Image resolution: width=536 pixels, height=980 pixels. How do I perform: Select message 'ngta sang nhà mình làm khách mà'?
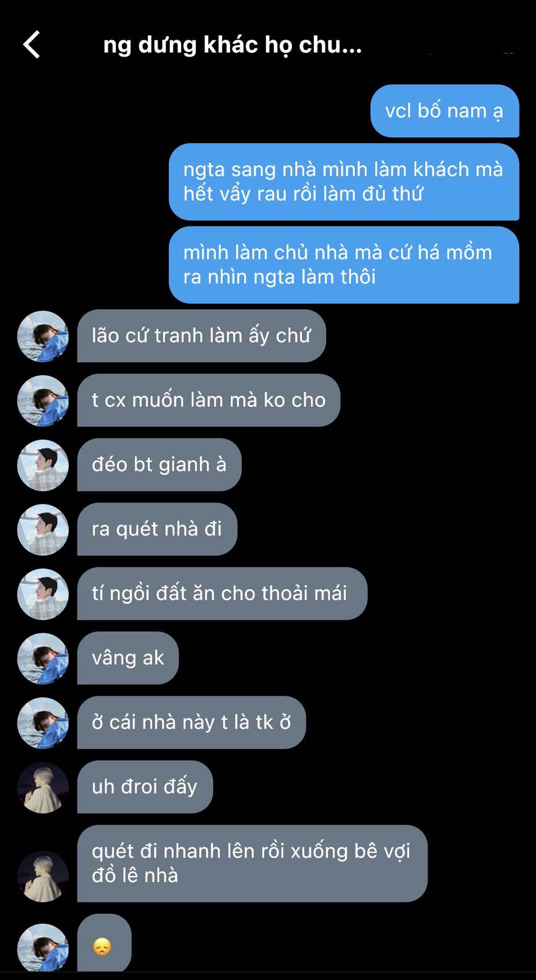tap(344, 182)
